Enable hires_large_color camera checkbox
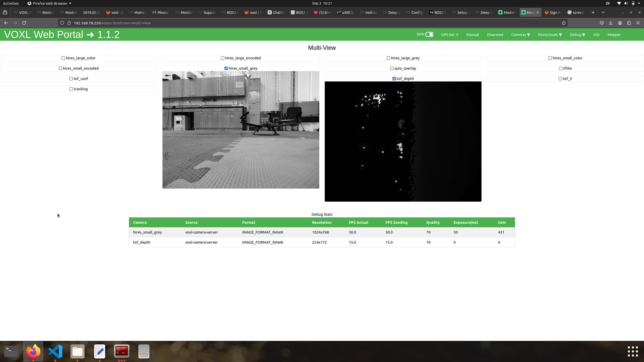Viewport: 644px width, 362px height. coord(63,58)
